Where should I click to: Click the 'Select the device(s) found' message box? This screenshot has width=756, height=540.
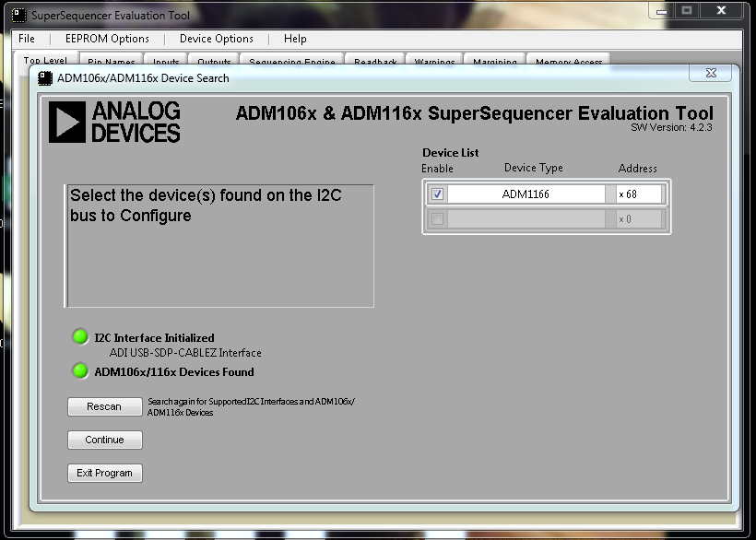coord(219,246)
